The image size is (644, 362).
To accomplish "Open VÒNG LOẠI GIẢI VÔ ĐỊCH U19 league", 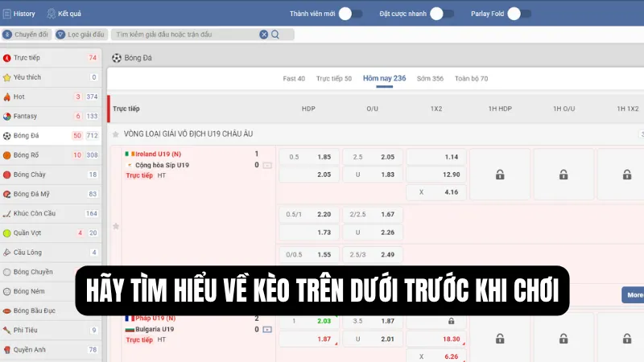I will point(188,134).
